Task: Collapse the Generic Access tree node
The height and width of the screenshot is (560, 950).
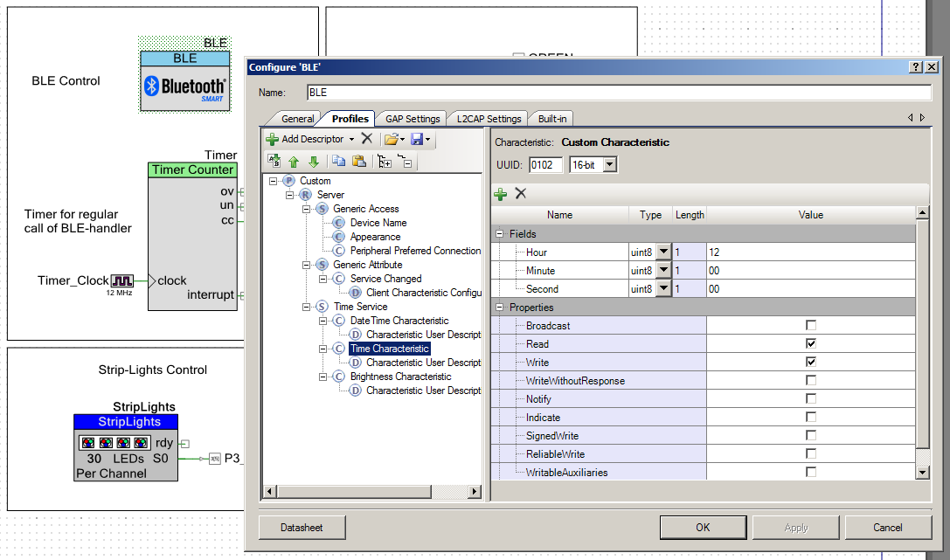Action: point(306,209)
